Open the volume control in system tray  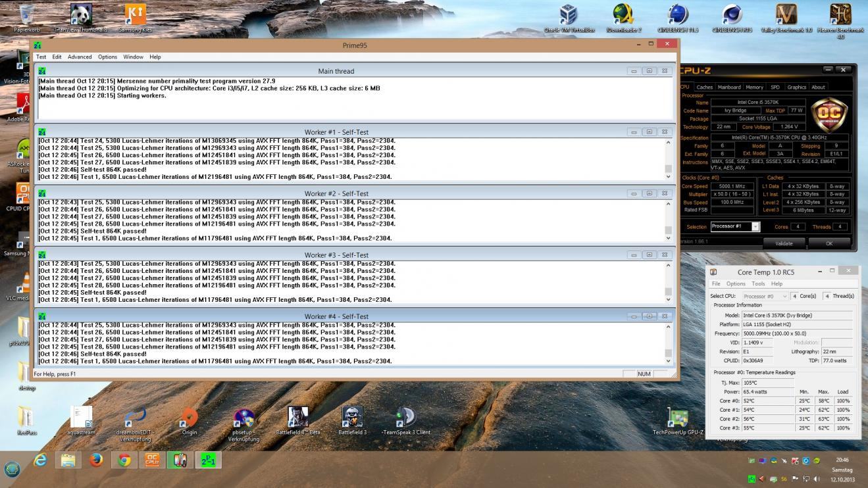coord(817,479)
